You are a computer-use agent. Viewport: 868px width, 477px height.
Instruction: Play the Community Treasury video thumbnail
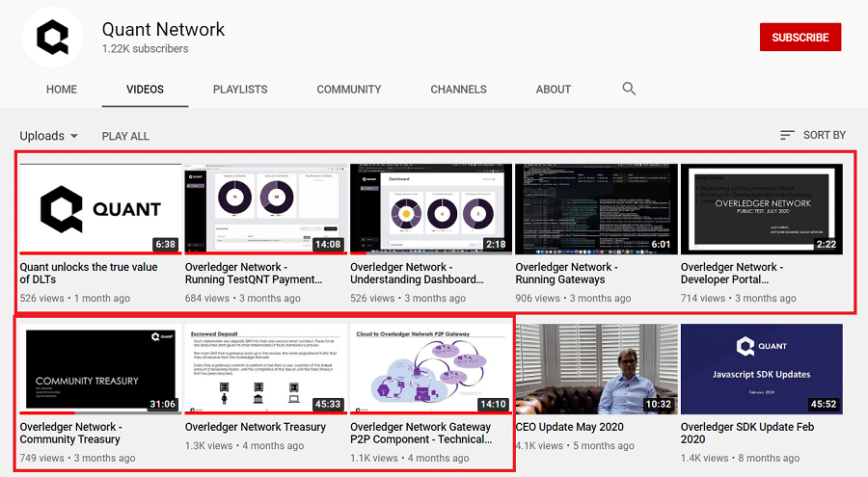[x=100, y=368]
